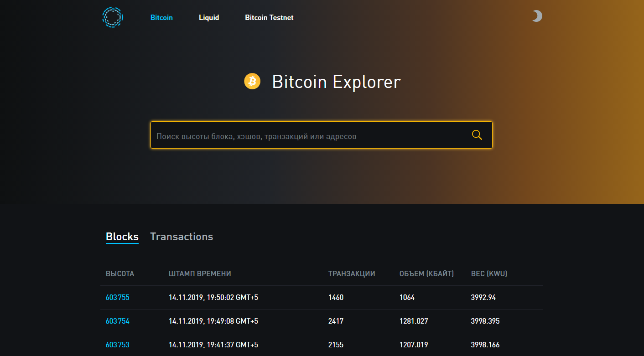
Task: Toggle dark mode with the moon icon
Action: 537,16
